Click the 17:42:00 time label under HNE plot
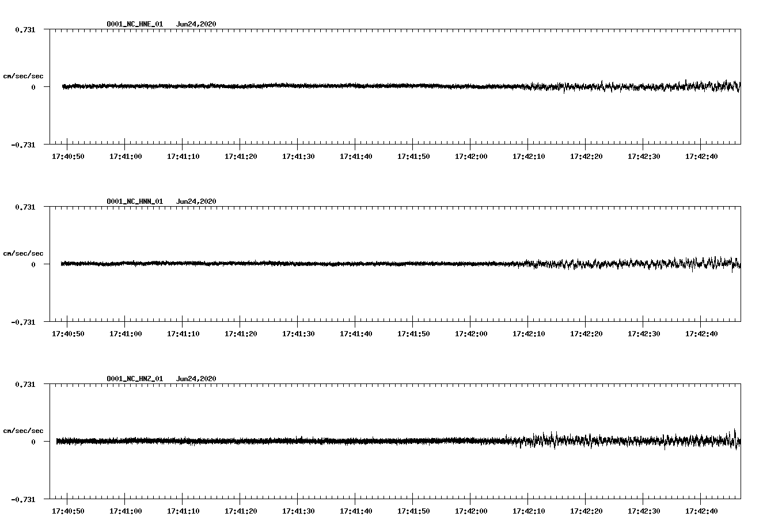This screenshot has width=782, height=532. 471,156
